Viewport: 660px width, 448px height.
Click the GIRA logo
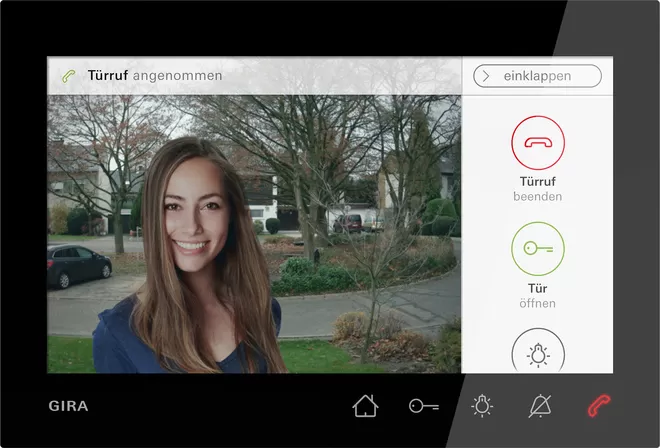coord(68,406)
